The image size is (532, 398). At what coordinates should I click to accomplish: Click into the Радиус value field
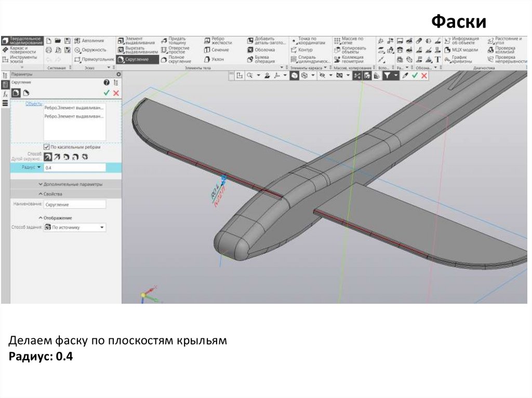(x=75, y=168)
